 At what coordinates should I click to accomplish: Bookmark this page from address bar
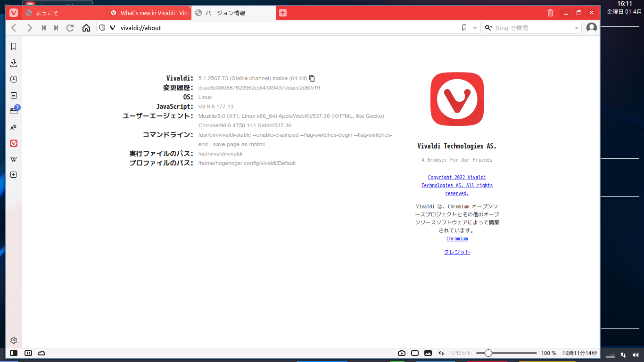click(464, 28)
